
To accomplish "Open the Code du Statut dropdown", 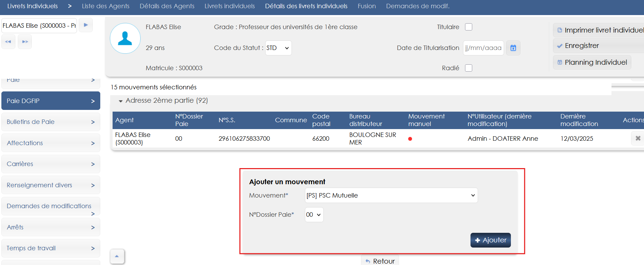I will pos(278,48).
